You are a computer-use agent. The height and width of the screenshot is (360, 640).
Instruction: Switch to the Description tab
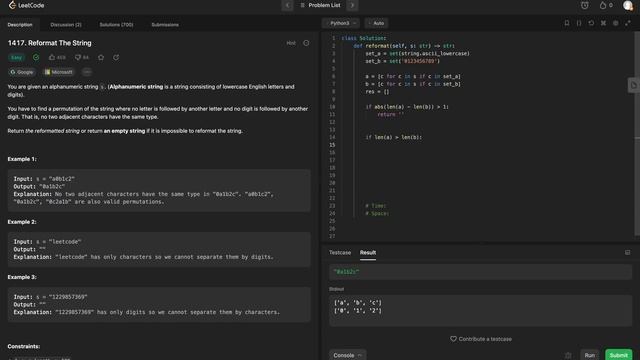coord(20,25)
